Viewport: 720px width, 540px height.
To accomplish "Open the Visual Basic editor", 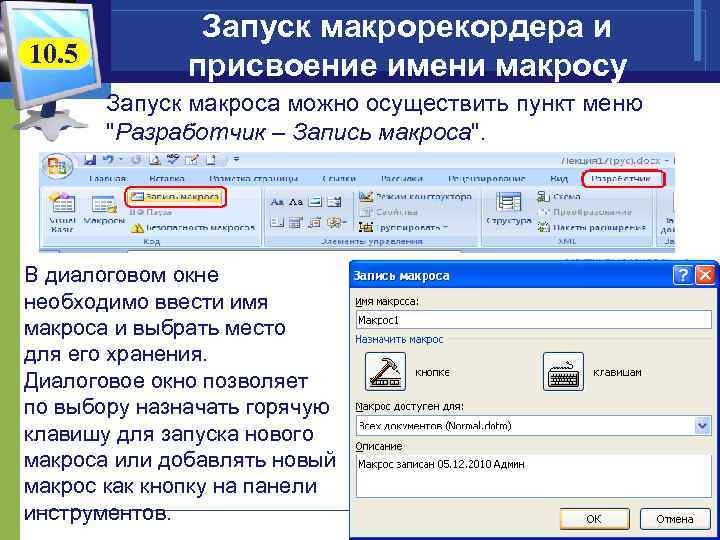I will coord(62,212).
